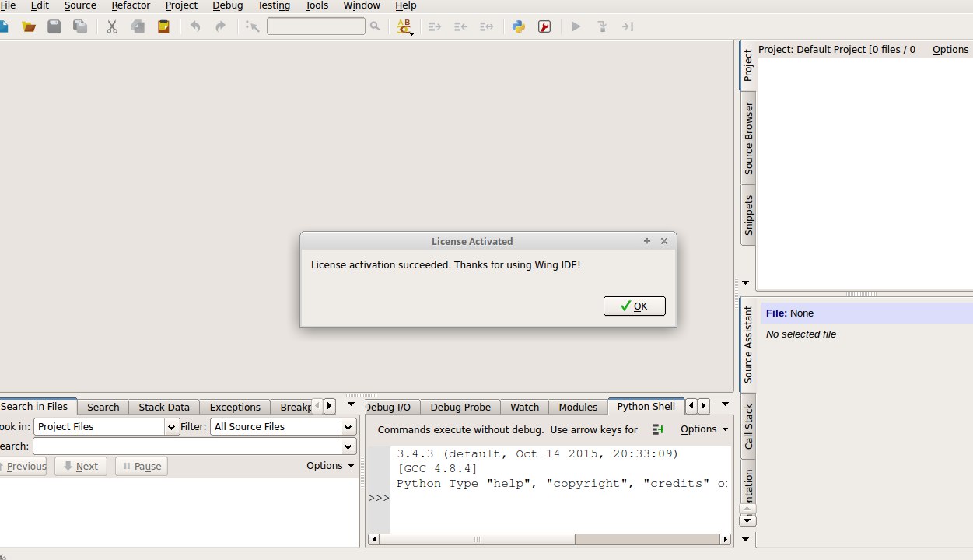Close the License Activated dialog

pos(664,241)
